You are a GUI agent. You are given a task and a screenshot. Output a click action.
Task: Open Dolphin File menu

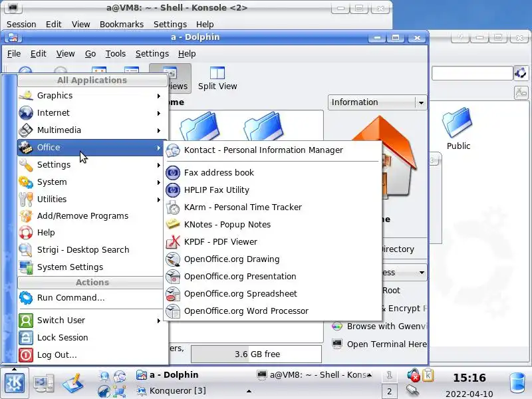(x=14, y=54)
